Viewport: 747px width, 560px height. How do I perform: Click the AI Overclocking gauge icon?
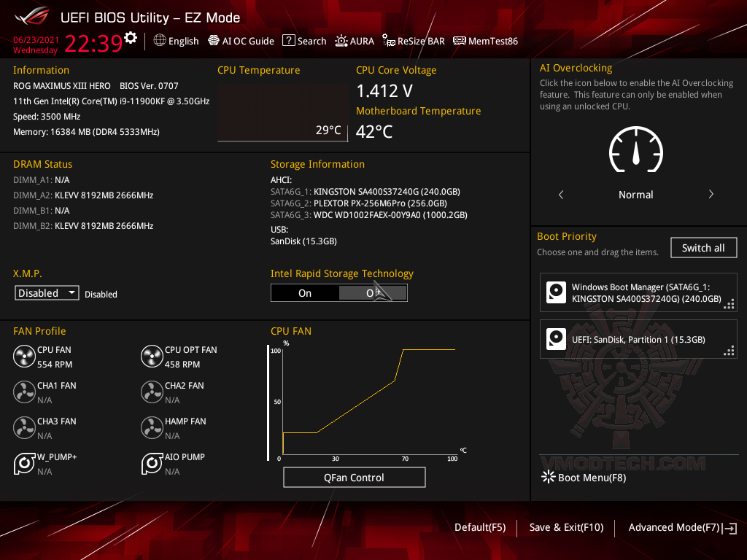tap(635, 149)
